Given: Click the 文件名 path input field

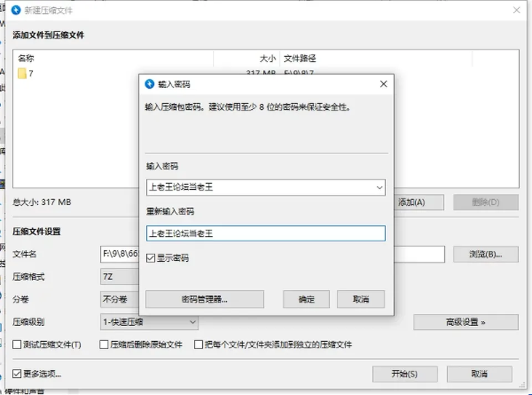Looking at the screenshot, I should pyautogui.click(x=272, y=255).
